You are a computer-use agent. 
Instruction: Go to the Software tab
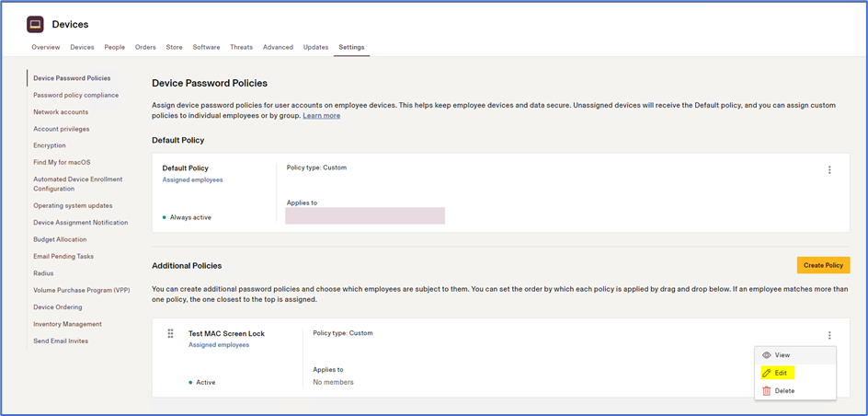(x=206, y=47)
